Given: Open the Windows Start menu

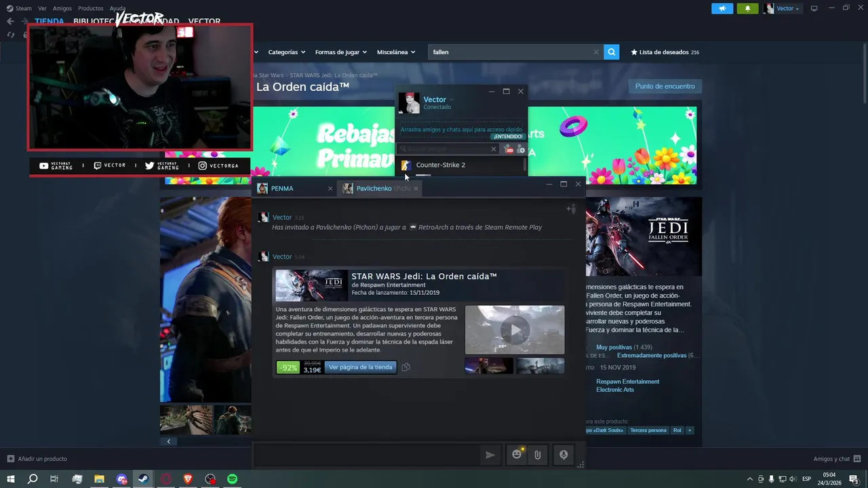Looking at the screenshot, I should point(10,479).
